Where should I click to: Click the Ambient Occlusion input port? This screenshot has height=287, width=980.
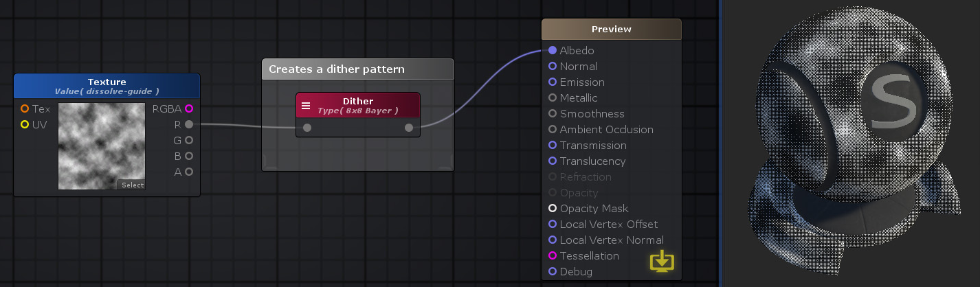(x=553, y=129)
